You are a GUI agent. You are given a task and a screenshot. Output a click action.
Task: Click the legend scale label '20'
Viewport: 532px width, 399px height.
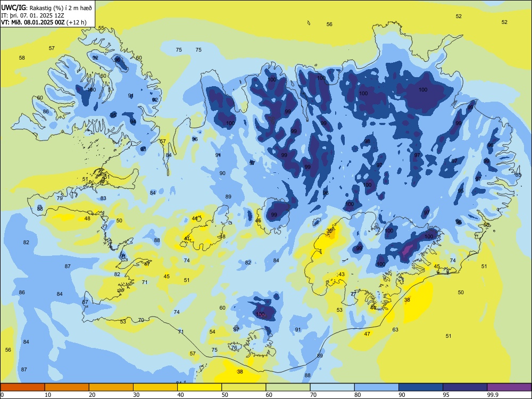coord(92,395)
